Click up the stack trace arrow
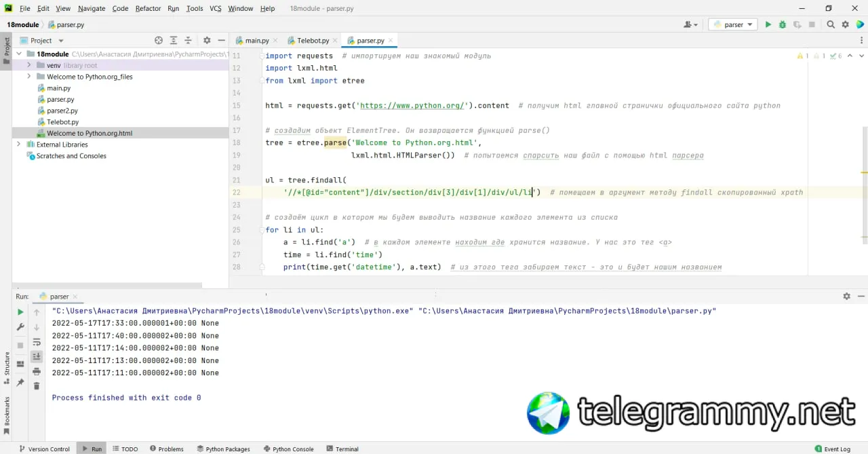Screen dimensions: 868x454 (37, 312)
